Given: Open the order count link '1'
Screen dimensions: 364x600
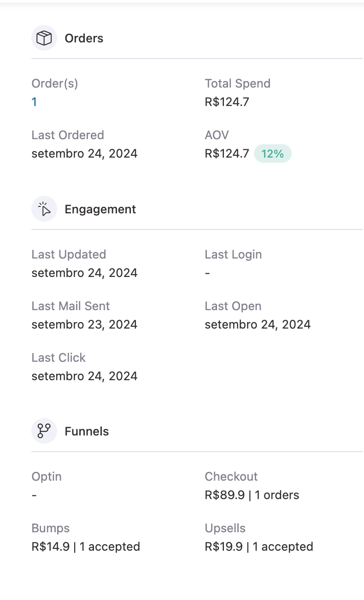Looking at the screenshot, I should (x=34, y=102).
